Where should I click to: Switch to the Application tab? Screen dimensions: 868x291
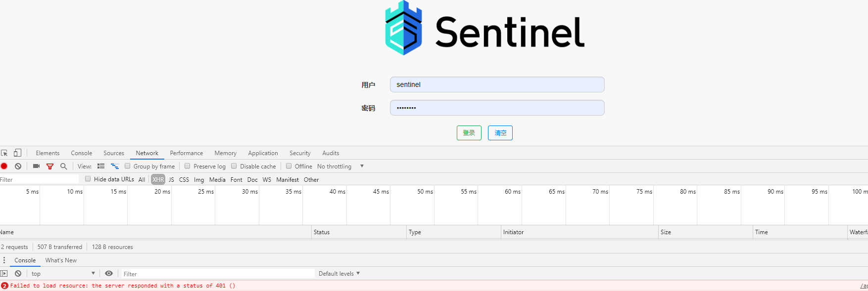tap(263, 153)
